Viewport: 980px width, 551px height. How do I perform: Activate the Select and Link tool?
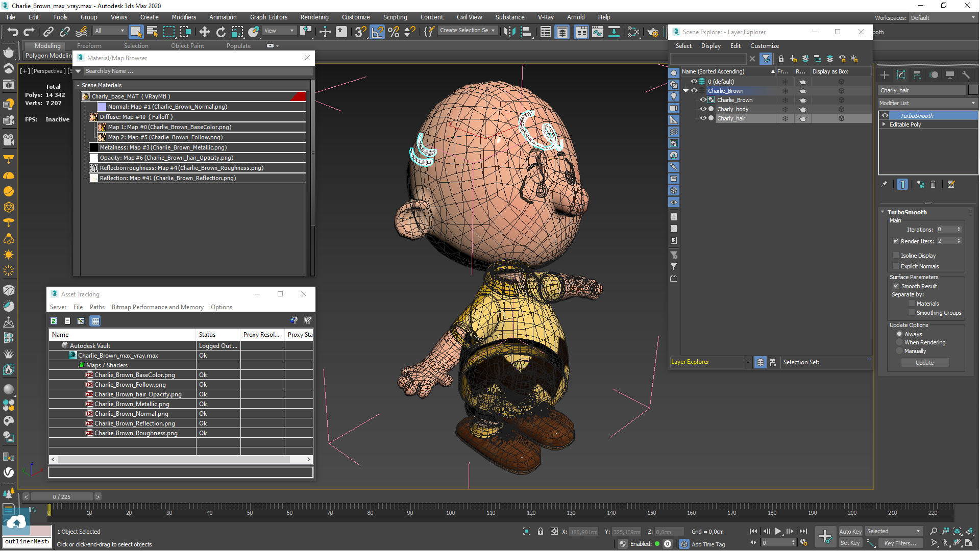(x=48, y=32)
